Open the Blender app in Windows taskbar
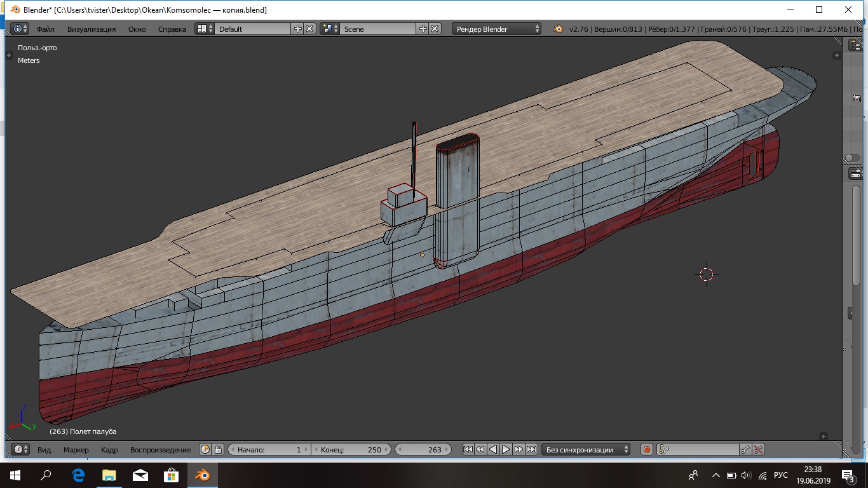Viewport: 868px width, 488px height. [x=202, y=475]
